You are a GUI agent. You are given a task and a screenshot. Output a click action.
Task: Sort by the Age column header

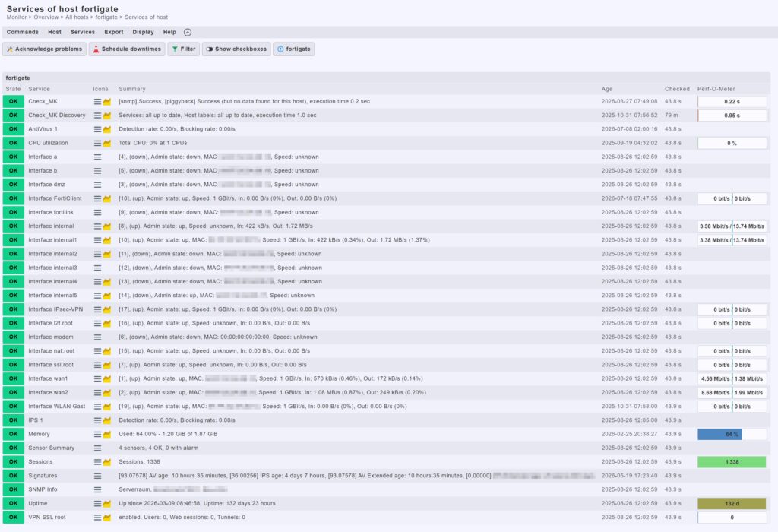point(607,90)
